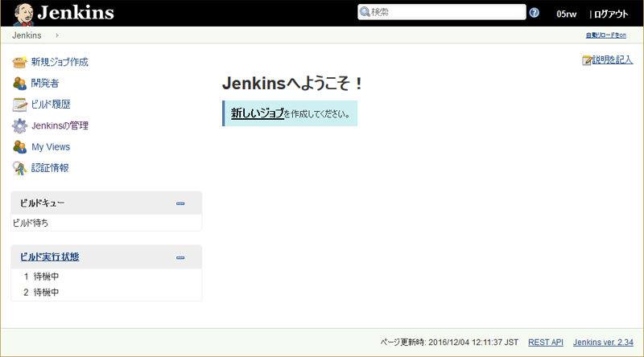Click the Jenkins breadcrumb item
The image size is (644, 357).
[27, 35]
